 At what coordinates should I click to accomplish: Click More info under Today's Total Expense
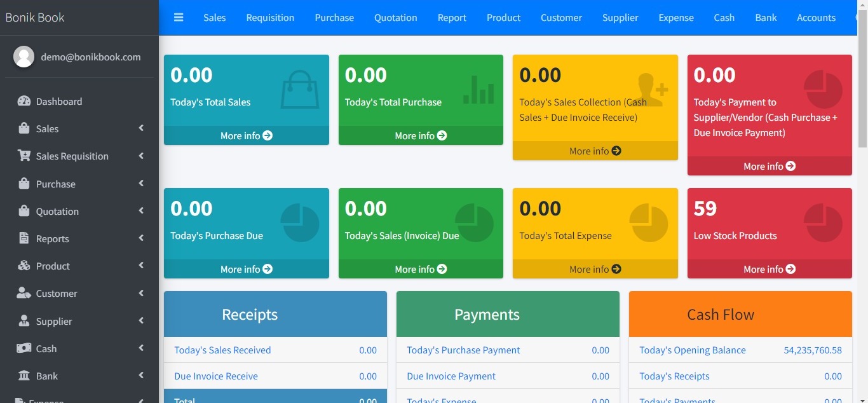pos(595,270)
